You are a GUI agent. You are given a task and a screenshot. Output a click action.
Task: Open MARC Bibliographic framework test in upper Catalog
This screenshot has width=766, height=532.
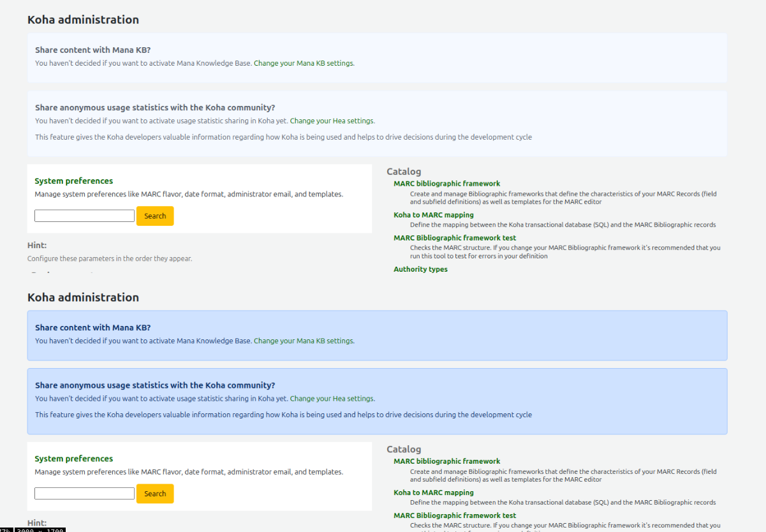coord(455,238)
